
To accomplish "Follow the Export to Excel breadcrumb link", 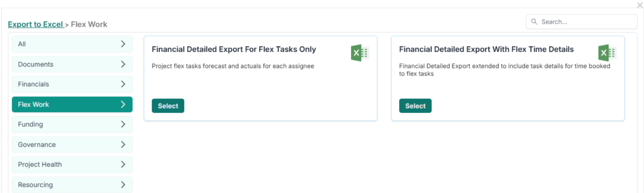I will [x=35, y=25].
